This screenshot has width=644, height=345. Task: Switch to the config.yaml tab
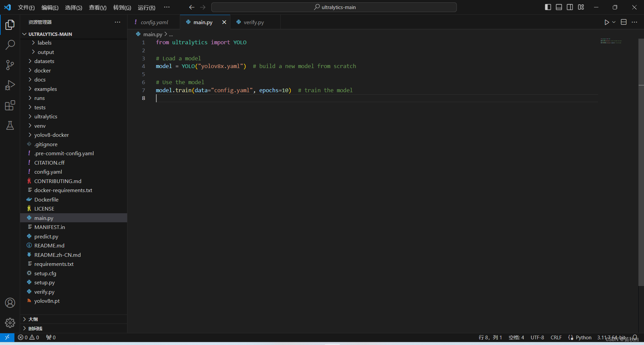[154, 22]
